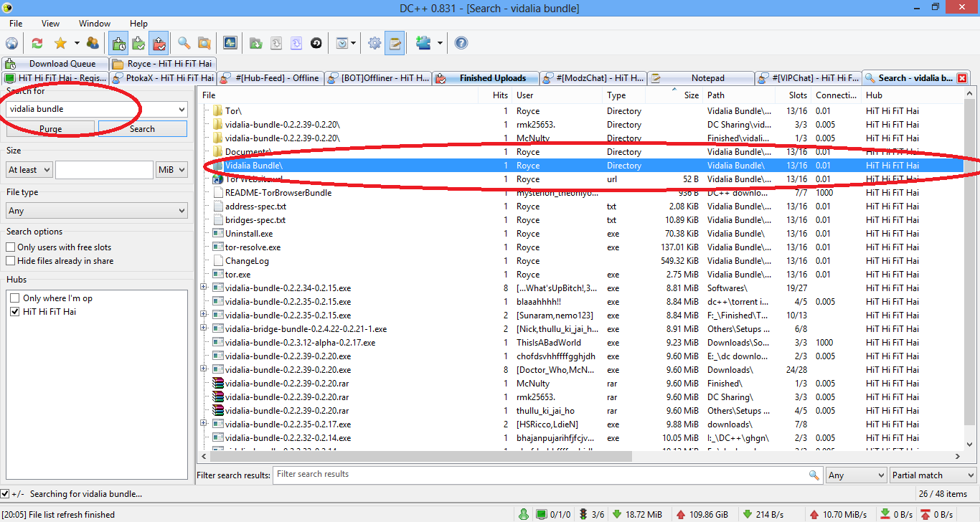Toggle Finished Uploads toolbar icon
Image resolution: width=980 pixels, height=522 pixels.
click(159, 43)
